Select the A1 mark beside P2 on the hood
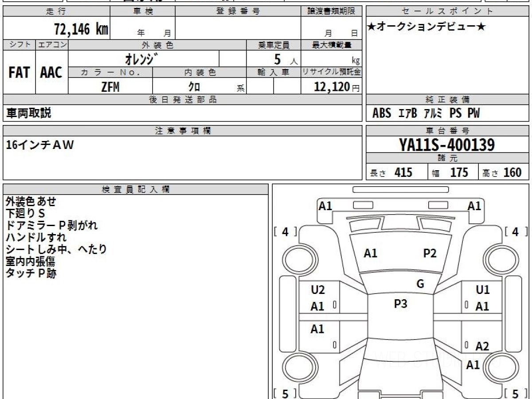 371,253
